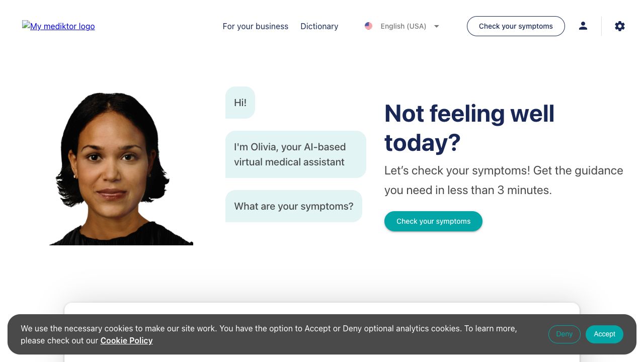Open the Cookie Policy link
This screenshot has width=644, height=362.
pos(126,340)
